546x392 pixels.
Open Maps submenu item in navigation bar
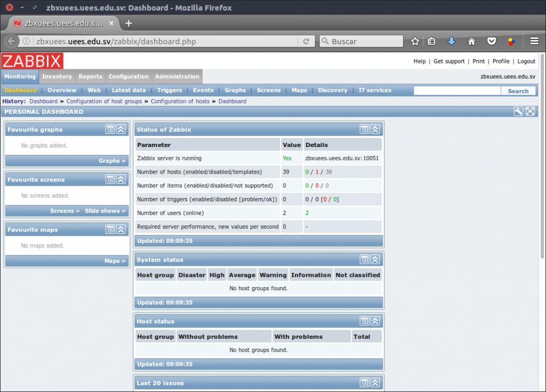[x=300, y=90]
